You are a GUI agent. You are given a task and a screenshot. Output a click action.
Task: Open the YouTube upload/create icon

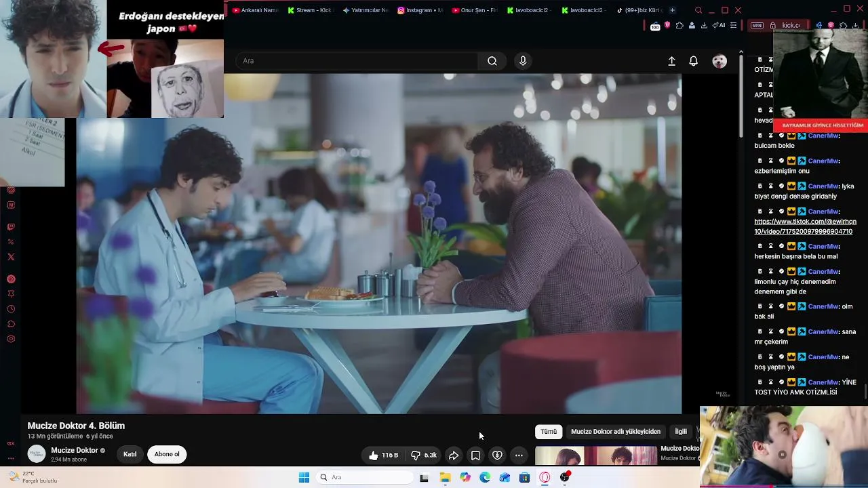672,61
